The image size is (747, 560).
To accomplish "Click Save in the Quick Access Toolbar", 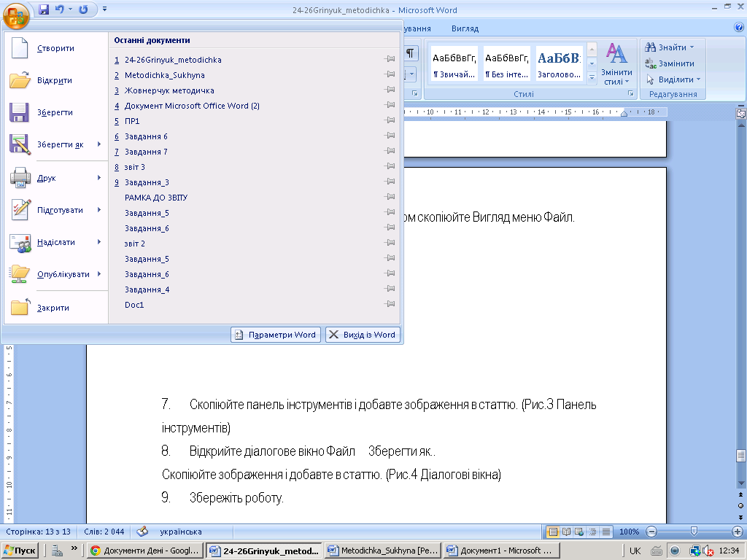I will coord(44,9).
